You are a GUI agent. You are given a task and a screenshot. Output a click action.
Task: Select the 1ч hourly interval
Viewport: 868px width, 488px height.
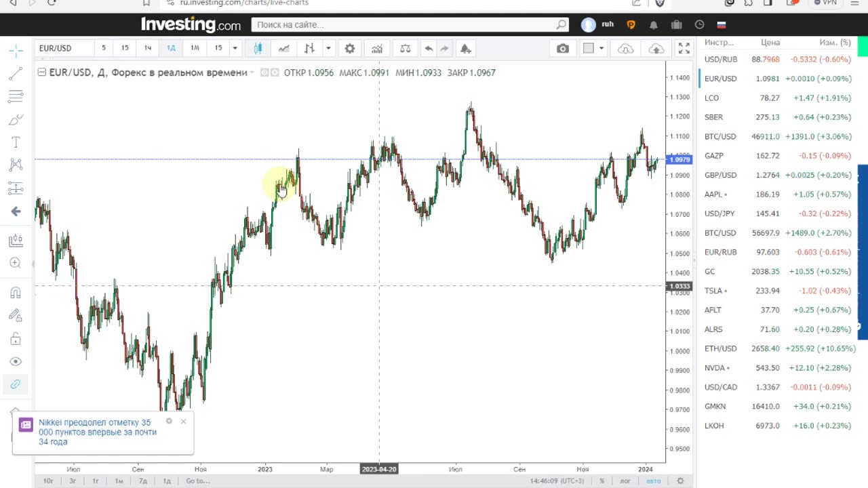(147, 47)
